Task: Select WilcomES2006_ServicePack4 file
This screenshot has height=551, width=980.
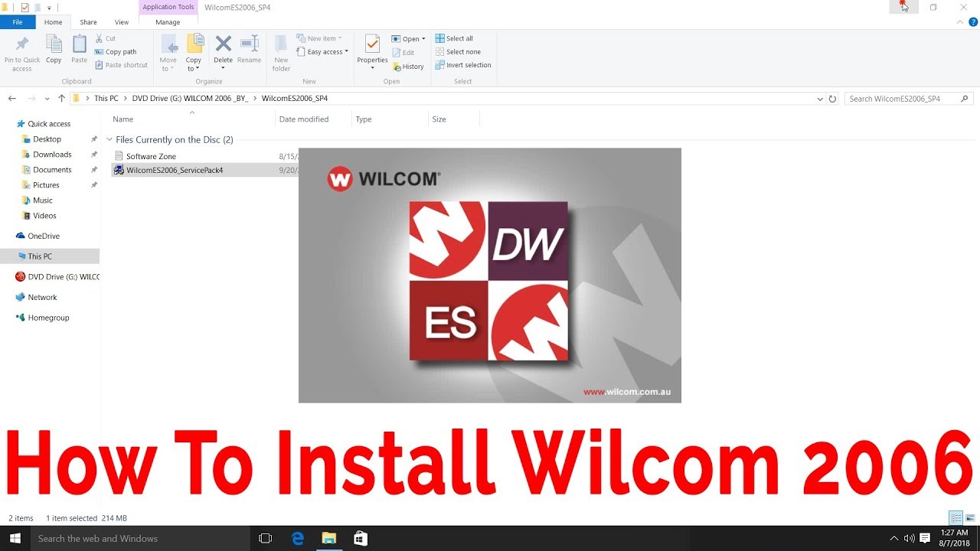Action: (x=175, y=170)
